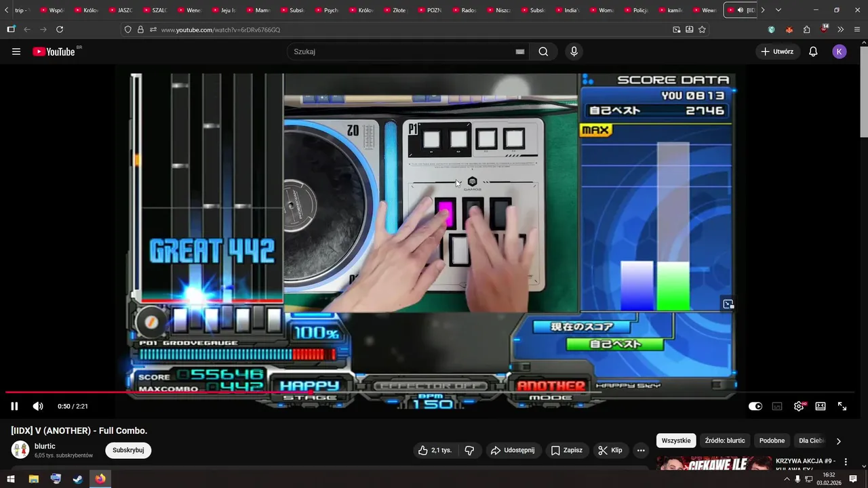List all tabs dropdown arrow
The width and height of the screenshot is (868, 488).
click(x=778, y=10)
